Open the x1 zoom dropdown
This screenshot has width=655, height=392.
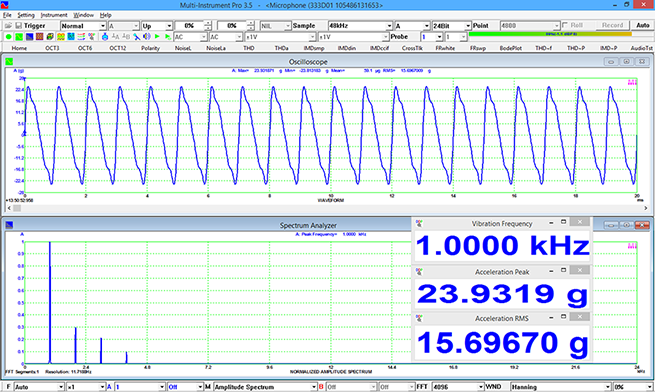[x=86, y=387]
